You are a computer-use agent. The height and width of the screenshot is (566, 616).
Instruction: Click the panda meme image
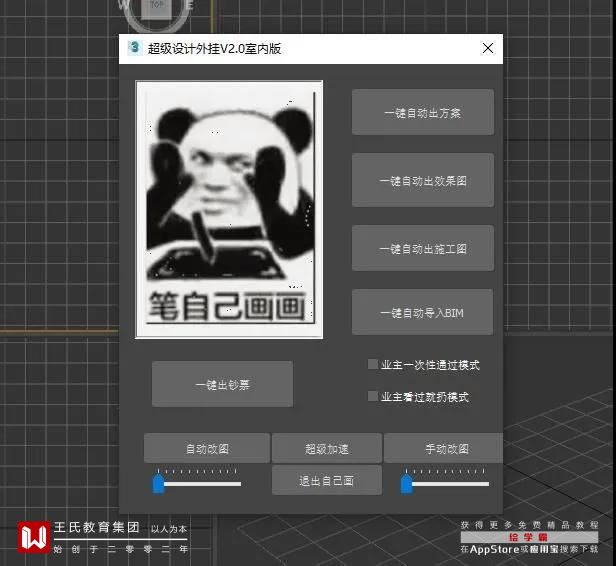pyautogui.click(x=229, y=209)
